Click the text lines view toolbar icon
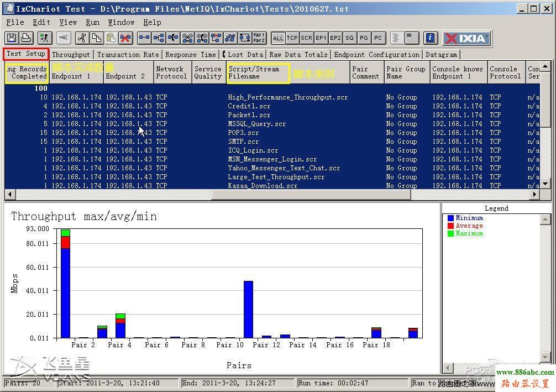Screen dimensions: 556x392 pos(412,38)
